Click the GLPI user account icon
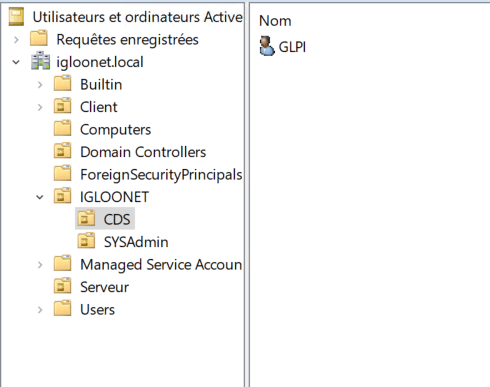The height and width of the screenshot is (387, 490). pos(267,46)
